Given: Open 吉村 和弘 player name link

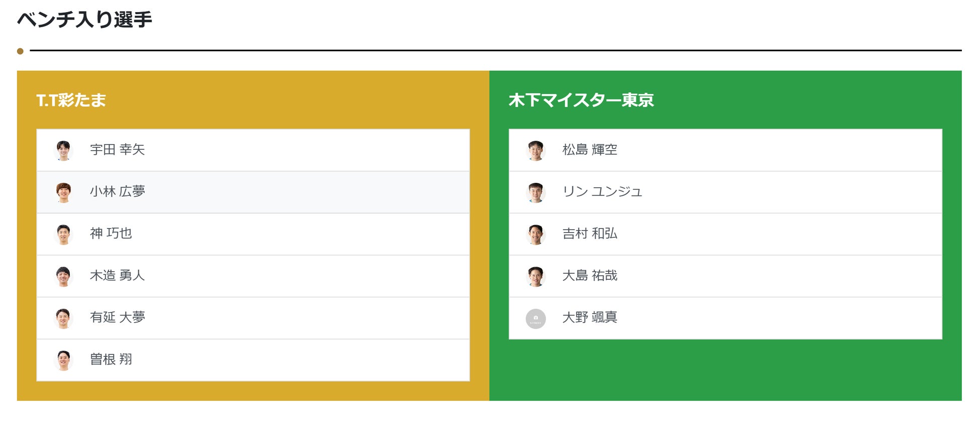Looking at the screenshot, I should (590, 234).
